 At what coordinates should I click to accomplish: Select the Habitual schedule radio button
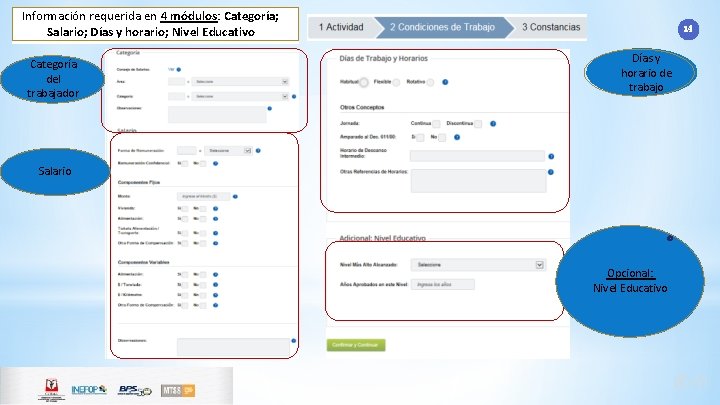click(364, 82)
